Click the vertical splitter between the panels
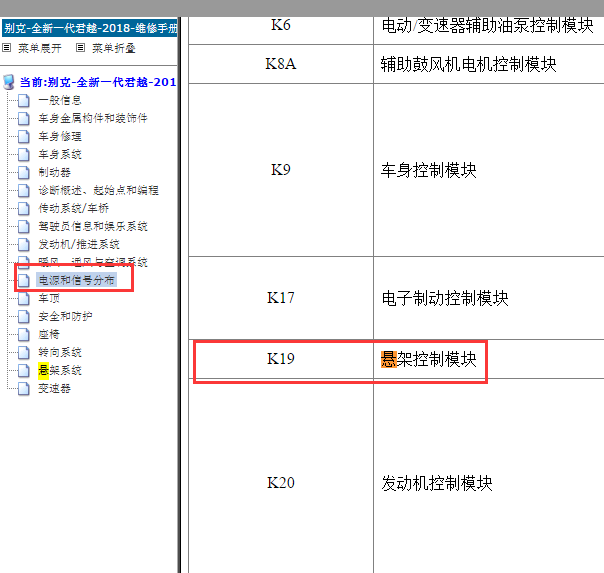604x573 pixels. tap(180, 295)
